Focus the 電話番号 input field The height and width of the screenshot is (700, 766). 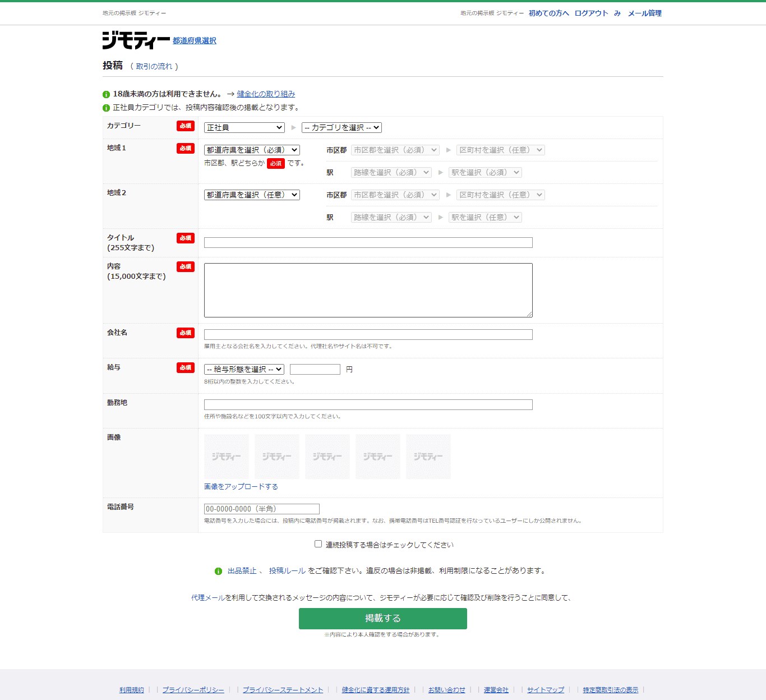[x=262, y=509]
